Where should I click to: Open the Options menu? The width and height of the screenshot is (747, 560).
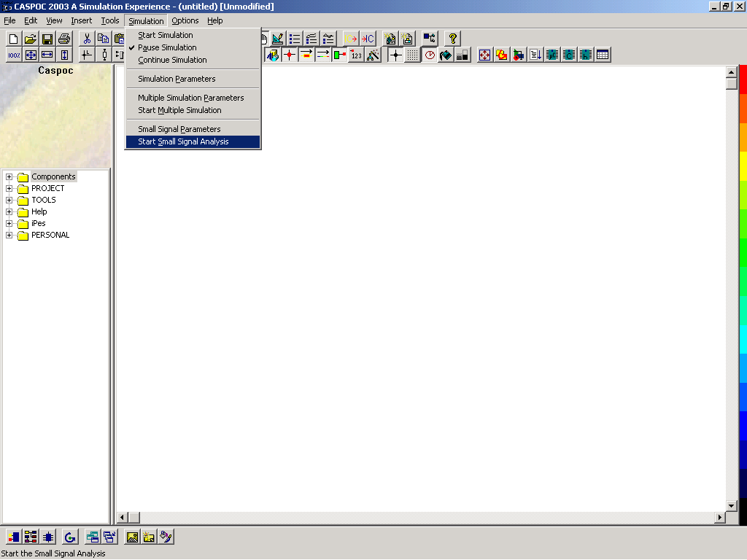coord(185,20)
